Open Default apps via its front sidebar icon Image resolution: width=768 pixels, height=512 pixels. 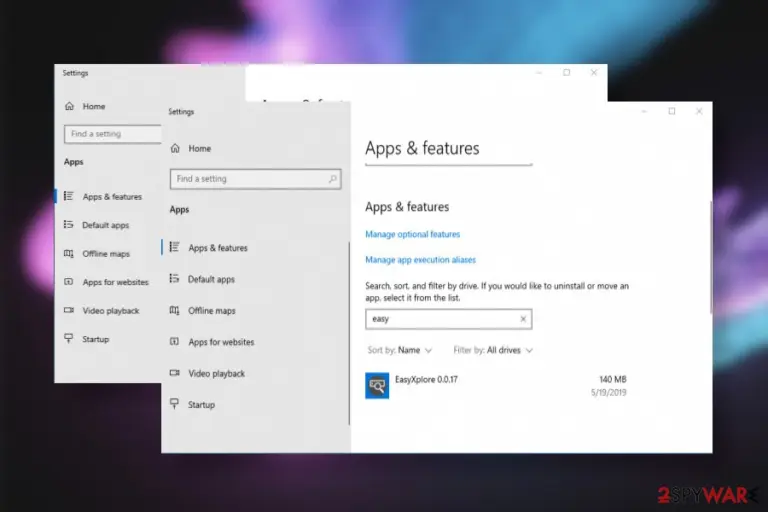[x=174, y=278]
